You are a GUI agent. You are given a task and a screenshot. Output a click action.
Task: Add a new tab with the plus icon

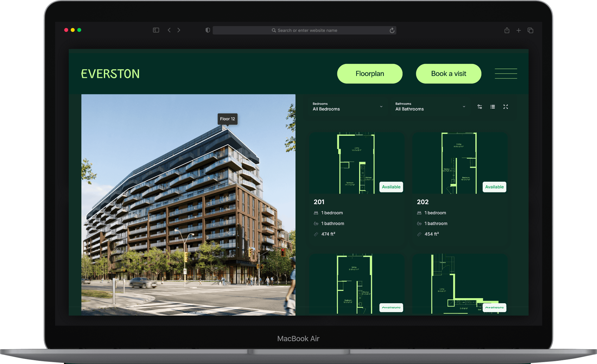(518, 30)
